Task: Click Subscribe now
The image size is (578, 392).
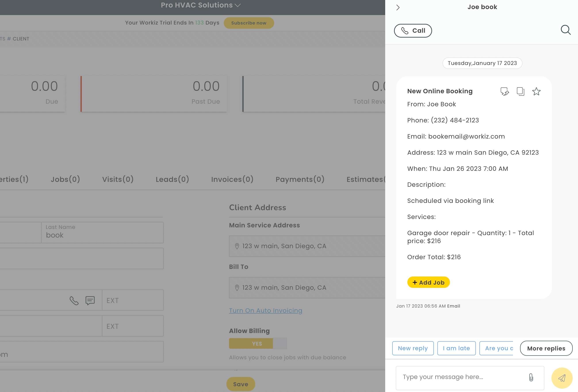Action: point(249,23)
